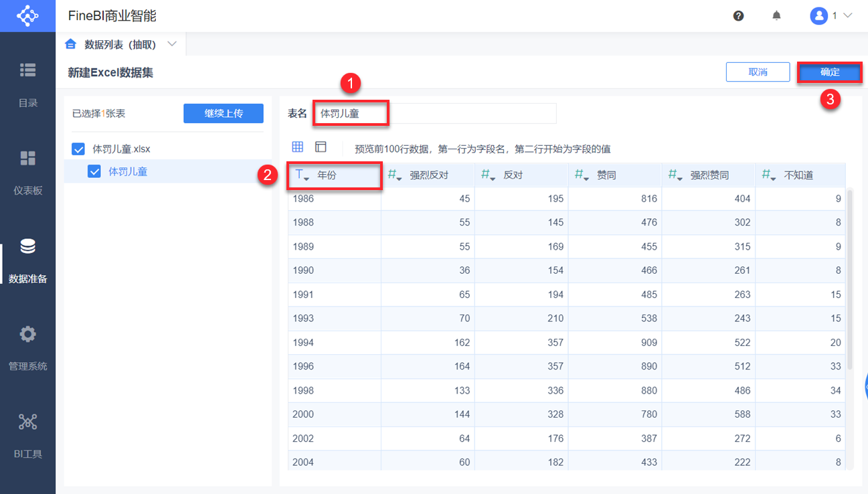Change field type of 赞同 column
Screen dimensions: 868x494
point(582,175)
